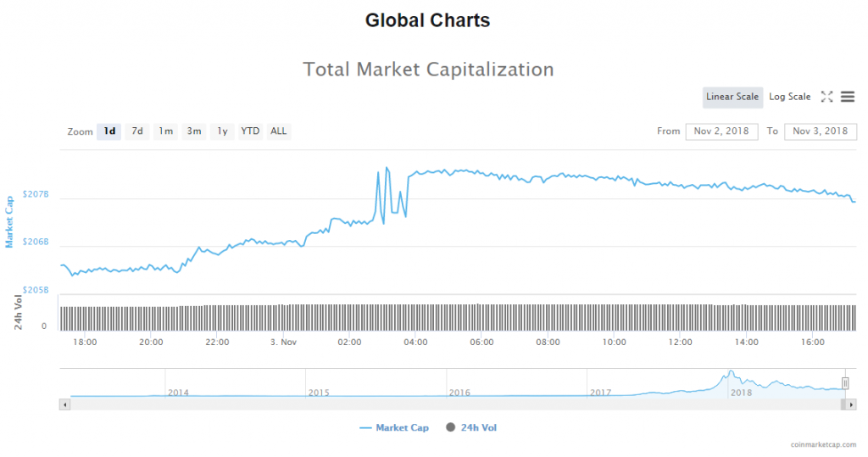Select the 1d zoom range

[x=108, y=131]
